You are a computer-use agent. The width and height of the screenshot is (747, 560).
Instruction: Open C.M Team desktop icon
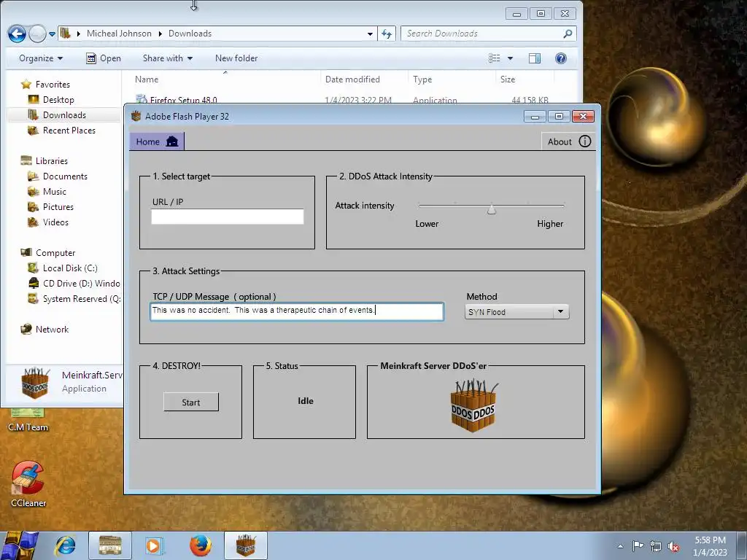point(28,421)
